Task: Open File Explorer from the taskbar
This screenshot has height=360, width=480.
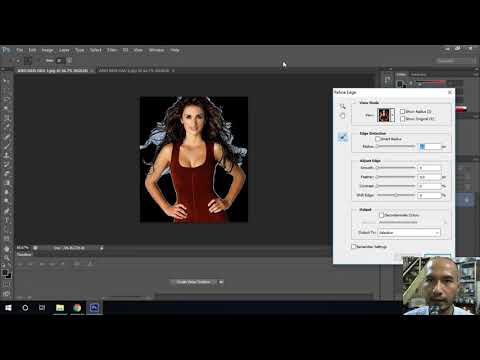Action: 60,308
